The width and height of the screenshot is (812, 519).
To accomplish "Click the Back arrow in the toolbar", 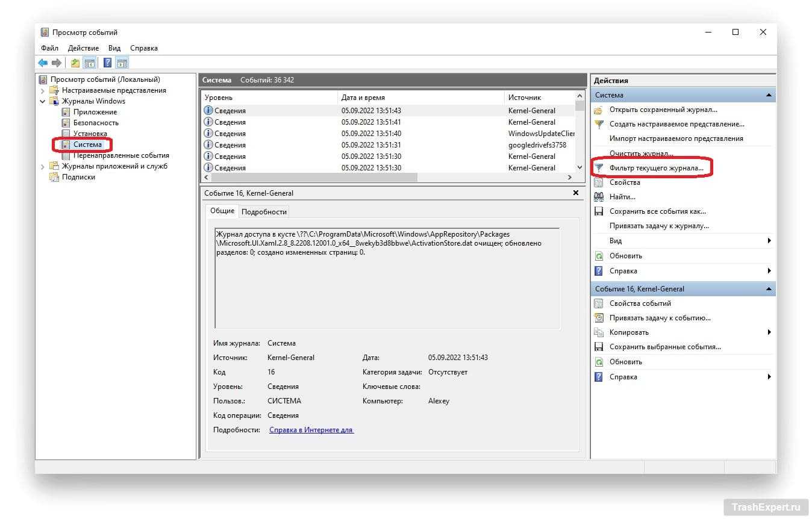I will pos(43,63).
